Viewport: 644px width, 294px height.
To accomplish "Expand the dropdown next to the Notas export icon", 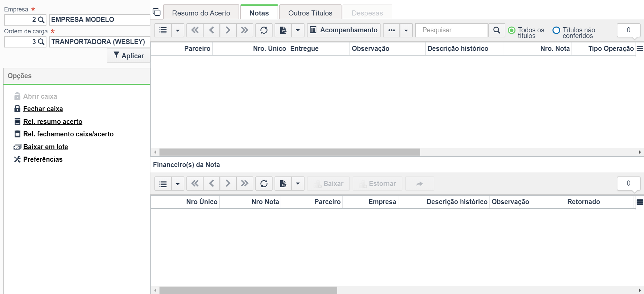I will [298, 30].
